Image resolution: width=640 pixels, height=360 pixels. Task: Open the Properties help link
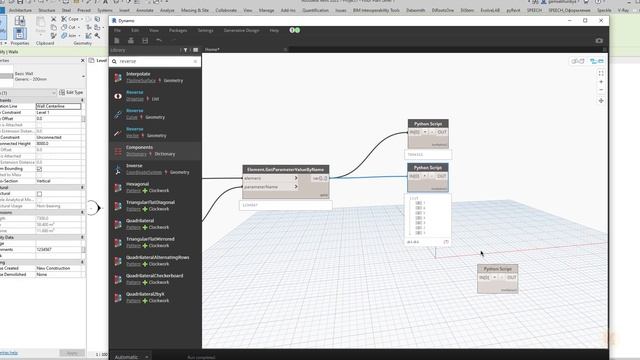(9, 353)
